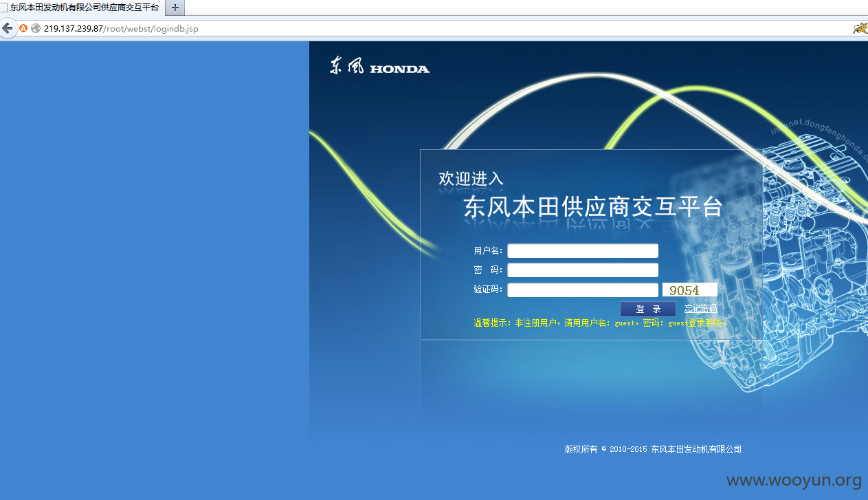868x500 pixels.
Task: Open the 忘记密码 forgot password link
Action: (700, 309)
